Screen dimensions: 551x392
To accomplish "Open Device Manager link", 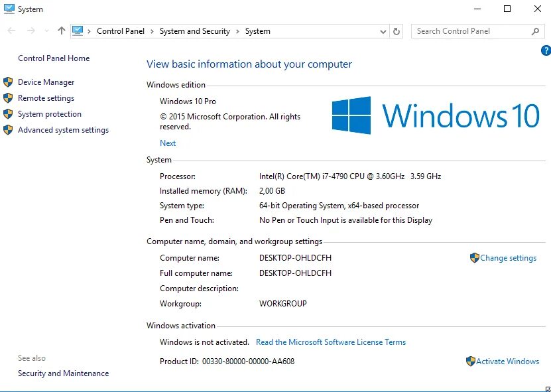I will click(x=46, y=82).
